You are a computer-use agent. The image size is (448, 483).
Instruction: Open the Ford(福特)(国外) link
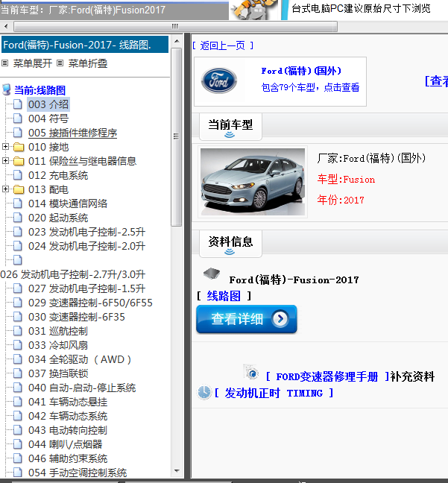point(301,71)
